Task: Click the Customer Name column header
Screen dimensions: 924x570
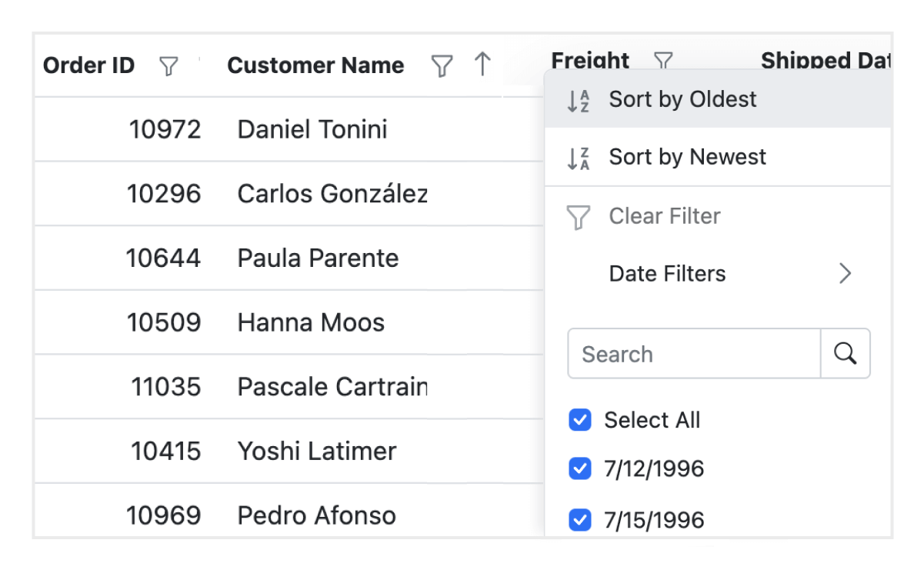Action: [315, 65]
